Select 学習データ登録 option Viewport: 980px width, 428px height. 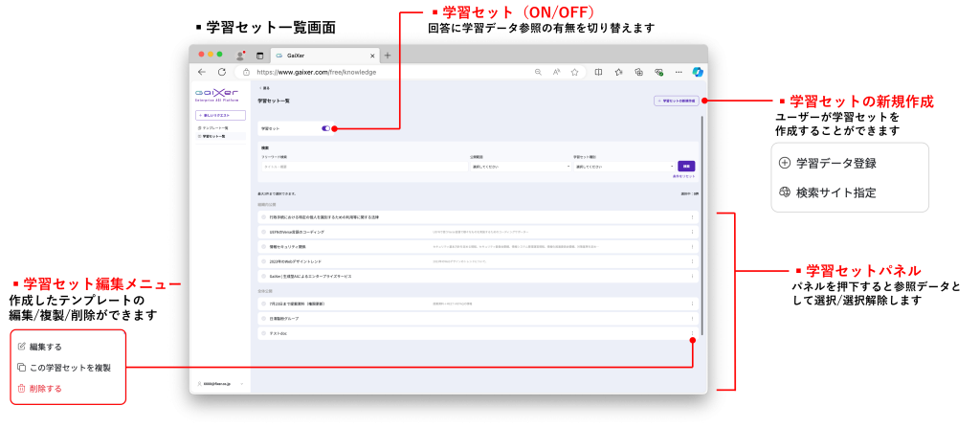click(x=835, y=163)
